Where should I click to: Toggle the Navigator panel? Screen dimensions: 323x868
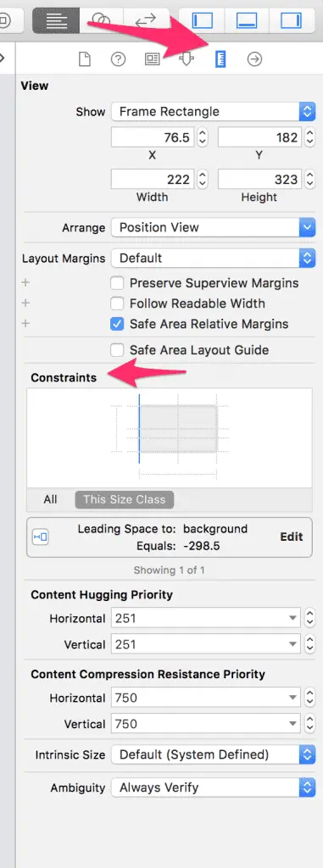pyautogui.click(x=203, y=20)
